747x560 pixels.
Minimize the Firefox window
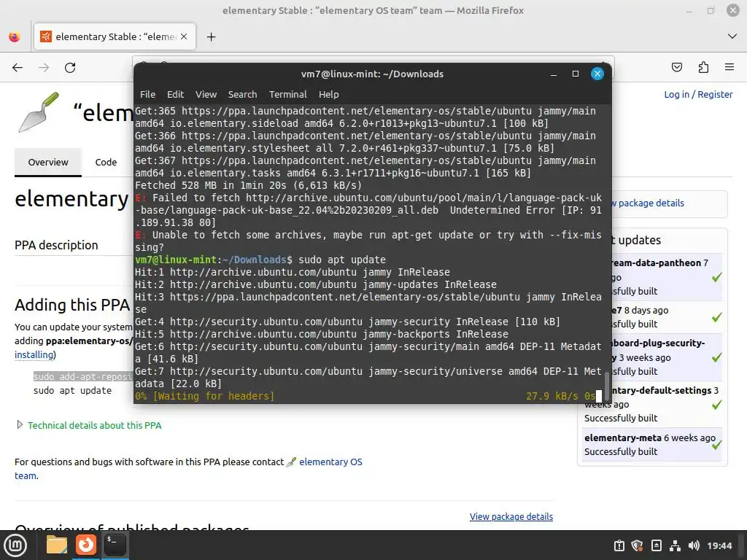pyautogui.click(x=689, y=10)
